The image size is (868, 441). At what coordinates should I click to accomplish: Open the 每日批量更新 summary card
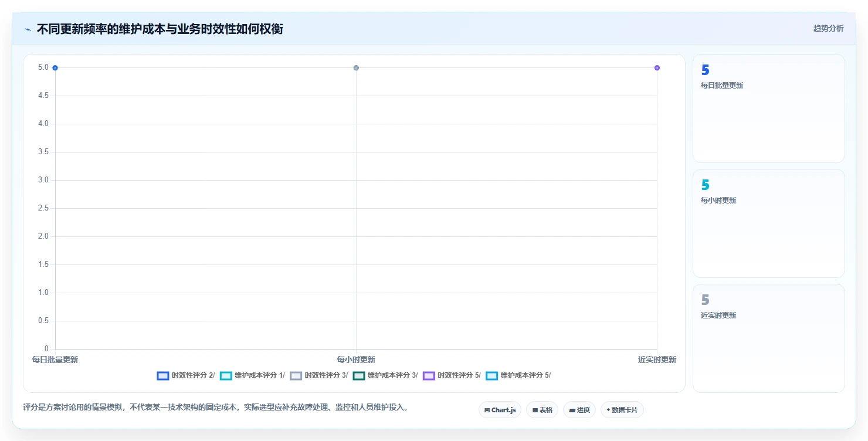coord(769,108)
